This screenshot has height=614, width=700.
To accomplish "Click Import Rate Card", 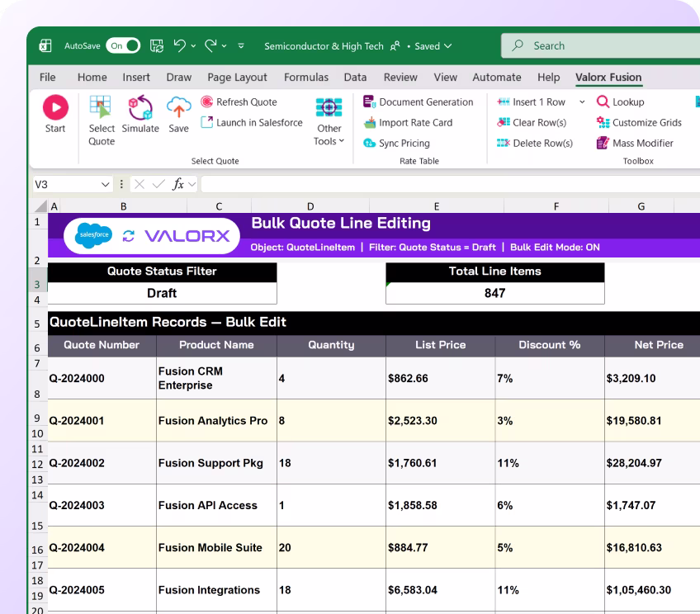I will click(408, 122).
